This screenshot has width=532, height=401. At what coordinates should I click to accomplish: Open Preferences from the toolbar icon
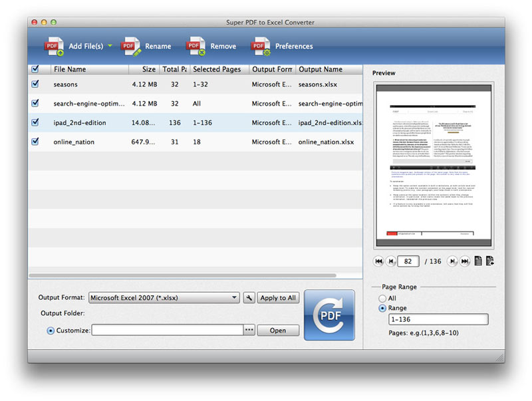point(261,46)
